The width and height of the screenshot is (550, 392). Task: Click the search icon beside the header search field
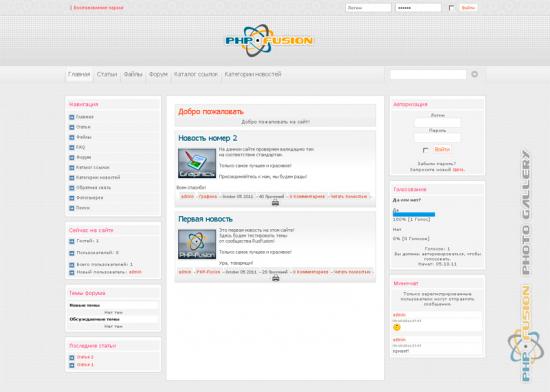coord(474,74)
